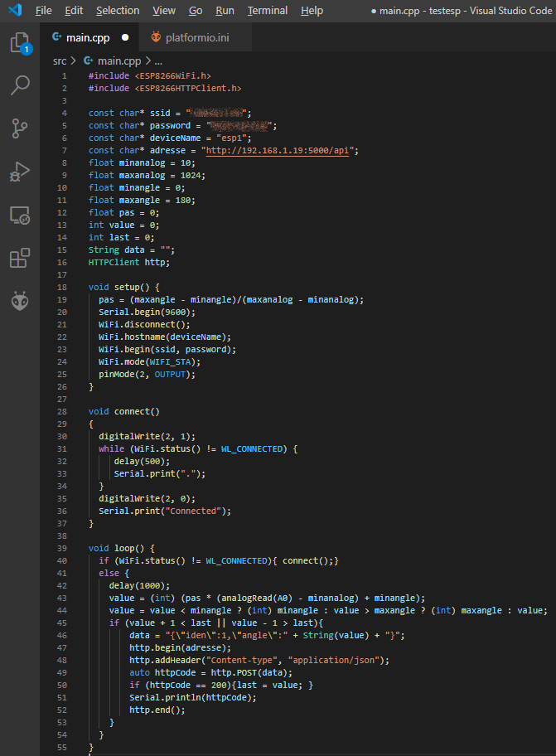Screen dimensions: 556x756
Task: Switch to the platformio.ini tab
Action: coord(198,37)
